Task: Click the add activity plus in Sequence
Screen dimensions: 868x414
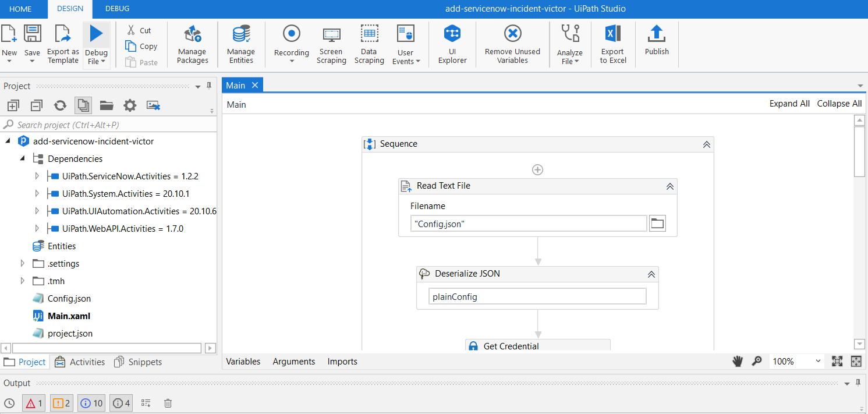Action: coord(538,169)
